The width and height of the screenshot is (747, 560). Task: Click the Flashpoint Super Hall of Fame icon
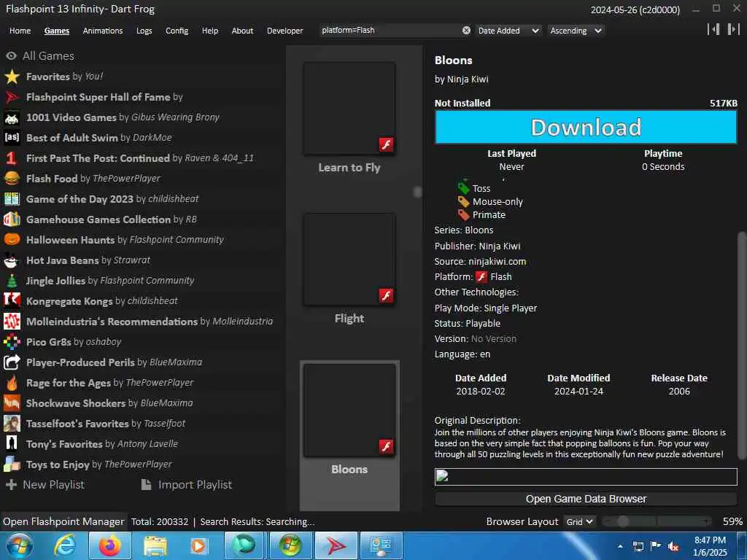click(12, 97)
